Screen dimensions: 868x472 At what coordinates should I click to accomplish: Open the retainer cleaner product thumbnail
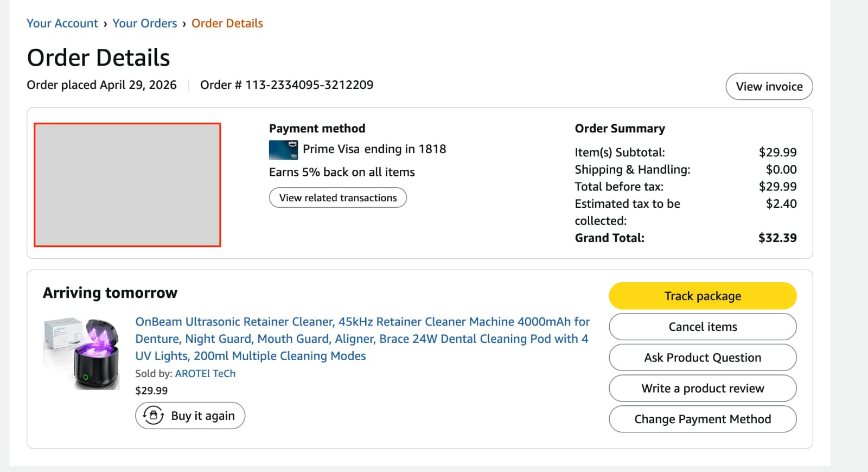tap(82, 353)
